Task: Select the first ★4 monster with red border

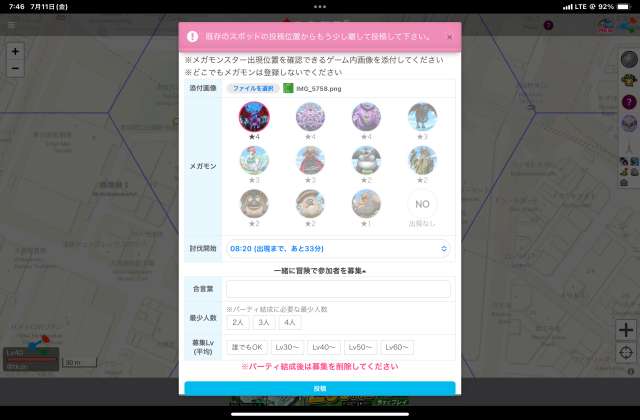Action: [x=254, y=117]
